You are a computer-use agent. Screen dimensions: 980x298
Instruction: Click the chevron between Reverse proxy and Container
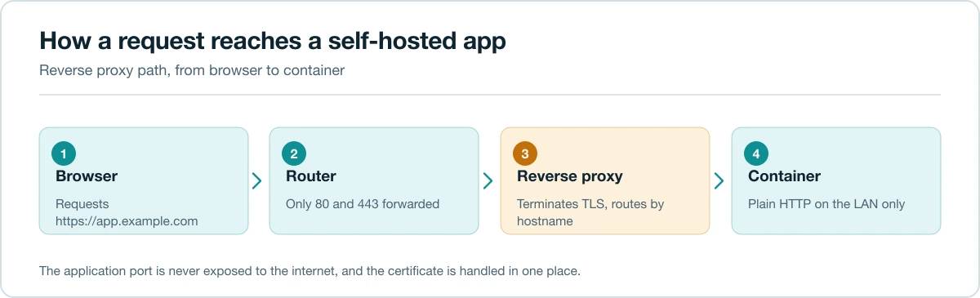720,181
